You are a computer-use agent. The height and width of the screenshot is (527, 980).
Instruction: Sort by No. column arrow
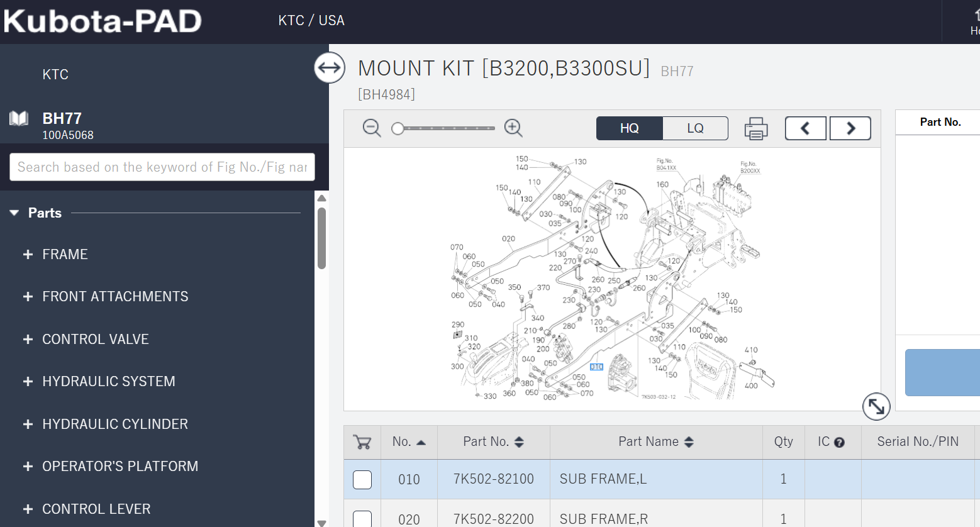click(421, 443)
